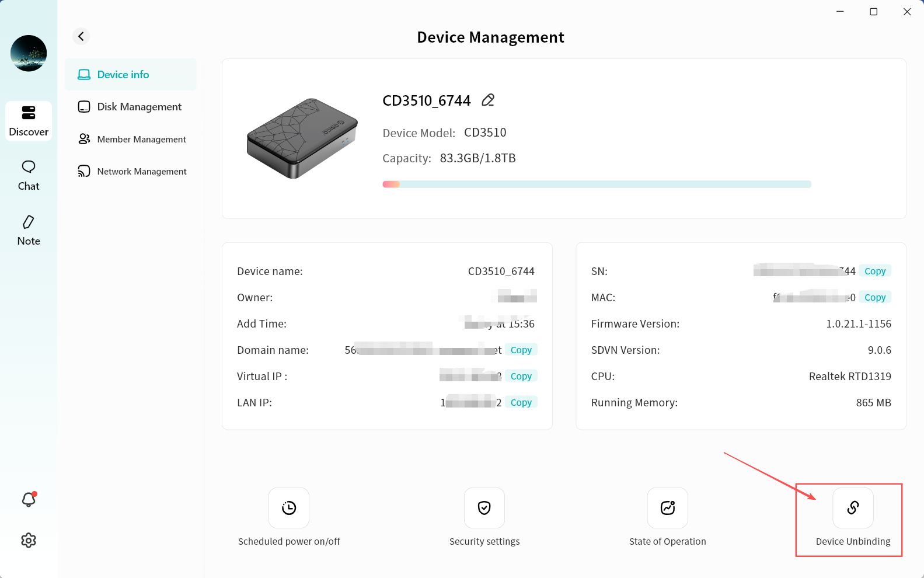Edit device name with pencil icon
The height and width of the screenshot is (578, 924).
488,100
